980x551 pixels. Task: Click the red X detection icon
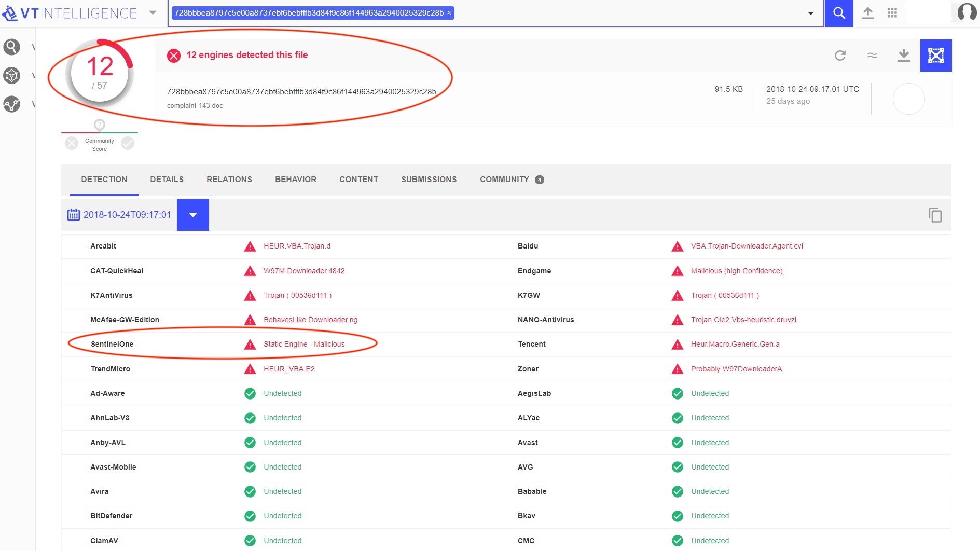[174, 56]
